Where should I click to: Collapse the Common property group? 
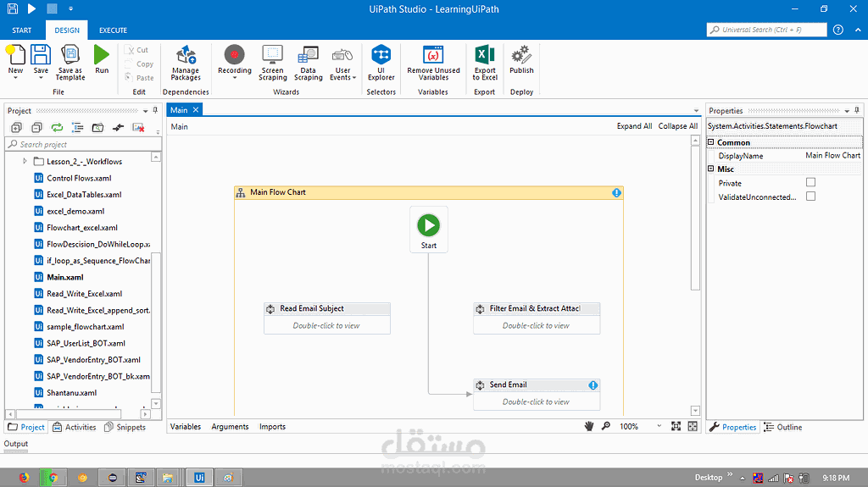[x=711, y=142]
